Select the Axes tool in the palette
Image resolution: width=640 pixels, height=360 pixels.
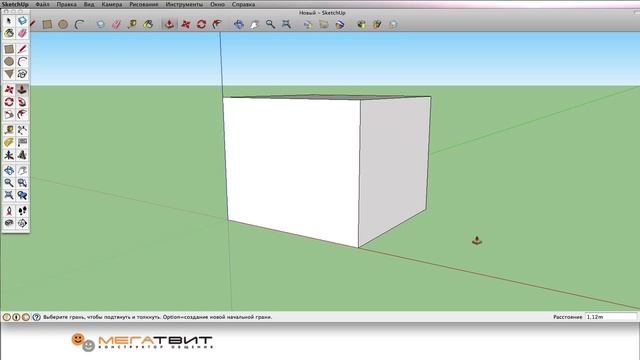(x=9, y=155)
